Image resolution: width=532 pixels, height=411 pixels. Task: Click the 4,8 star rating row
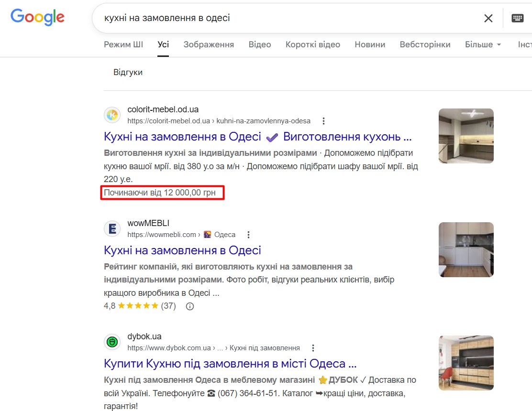[140, 306]
